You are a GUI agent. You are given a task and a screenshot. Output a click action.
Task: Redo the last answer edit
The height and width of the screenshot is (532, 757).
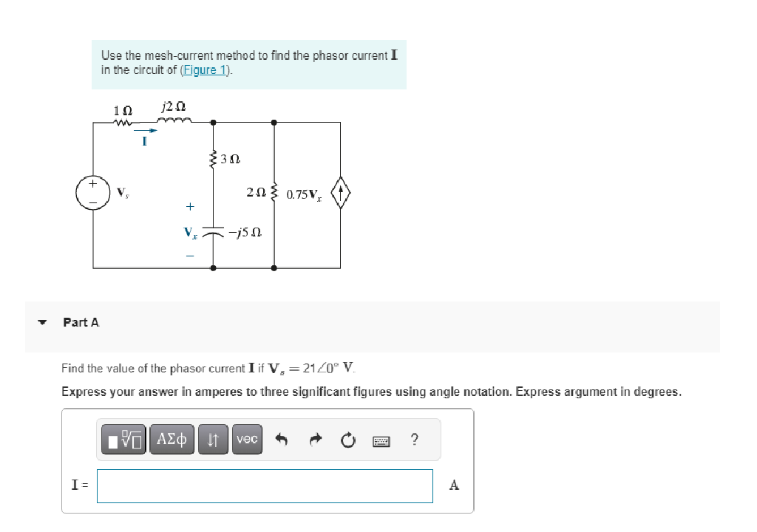point(316,440)
